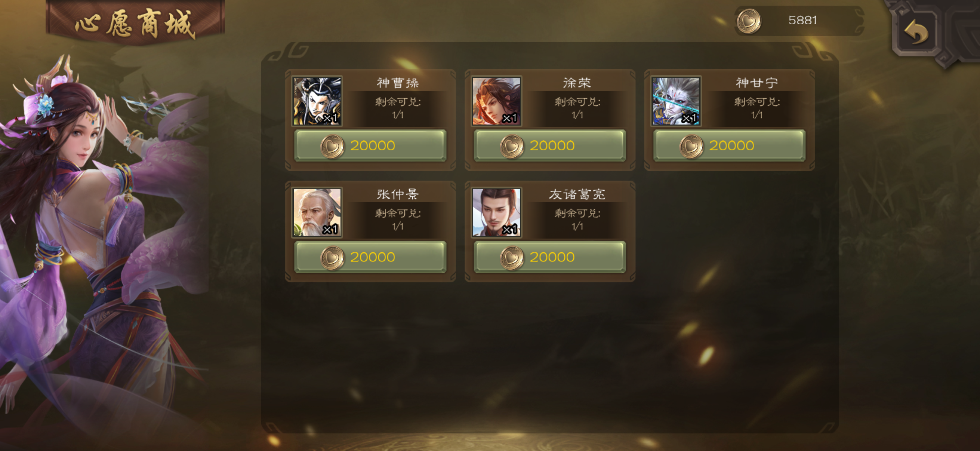Click the coin icon on 神甘宁's price button

[x=691, y=146]
